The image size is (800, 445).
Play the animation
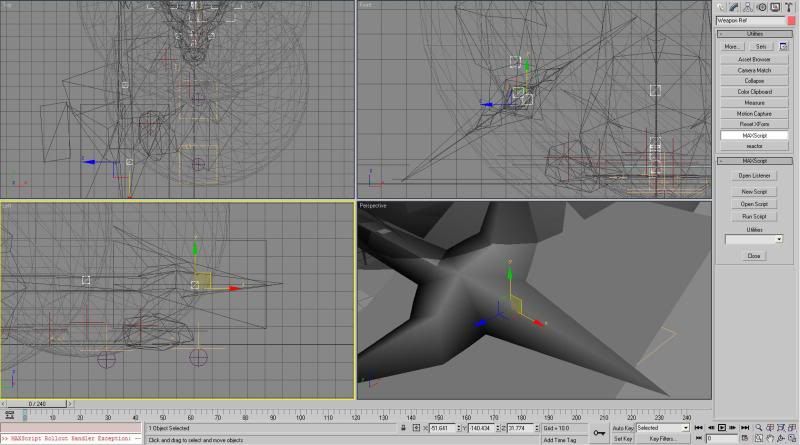click(722, 428)
